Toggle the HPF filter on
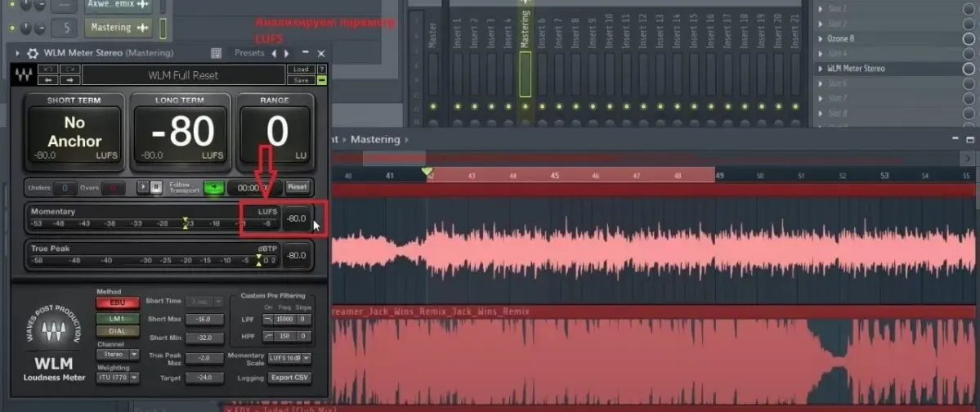Image resolution: width=980 pixels, height=412 pixels. tap(268, 337)
